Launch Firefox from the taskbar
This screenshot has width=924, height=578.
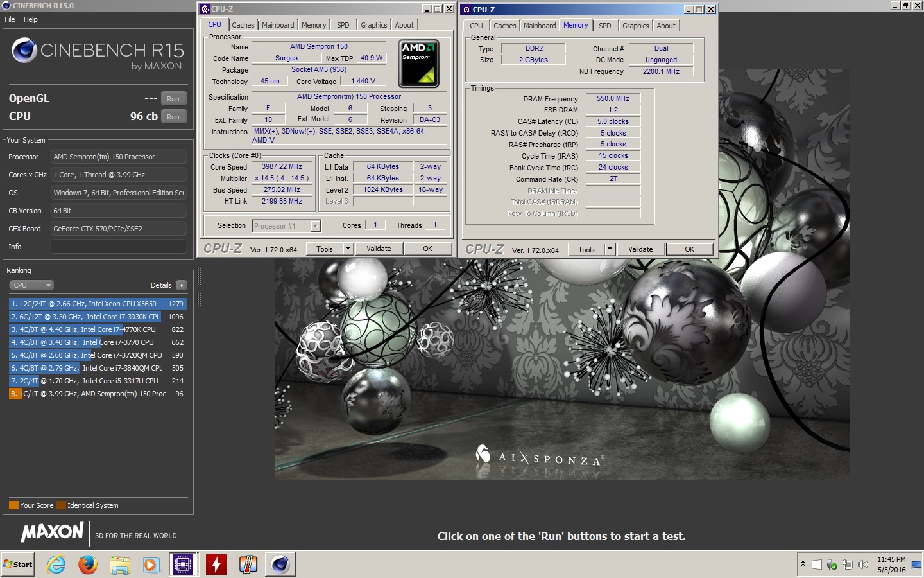(x=88, y=565)
